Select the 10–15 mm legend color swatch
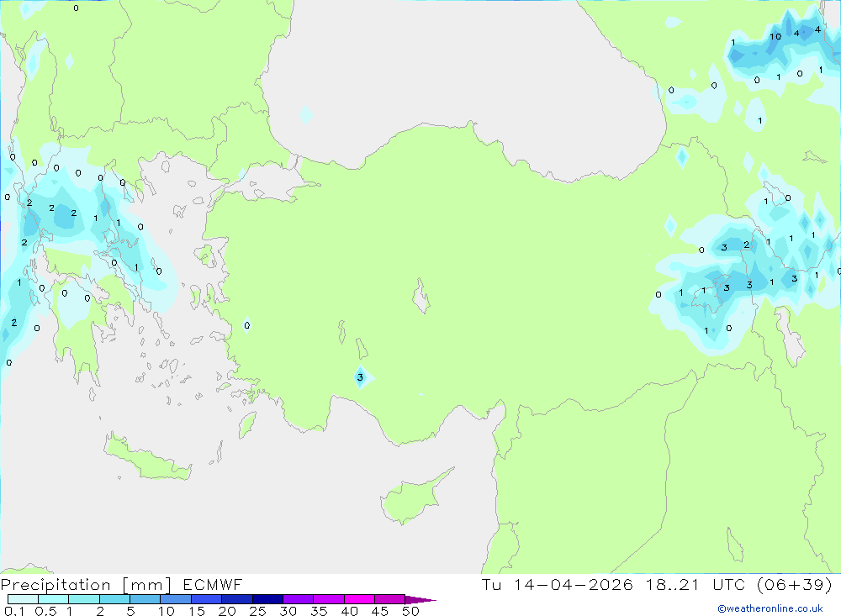This screenshot has height=616, width=841. pyautogui.click(x=176, y=599)
